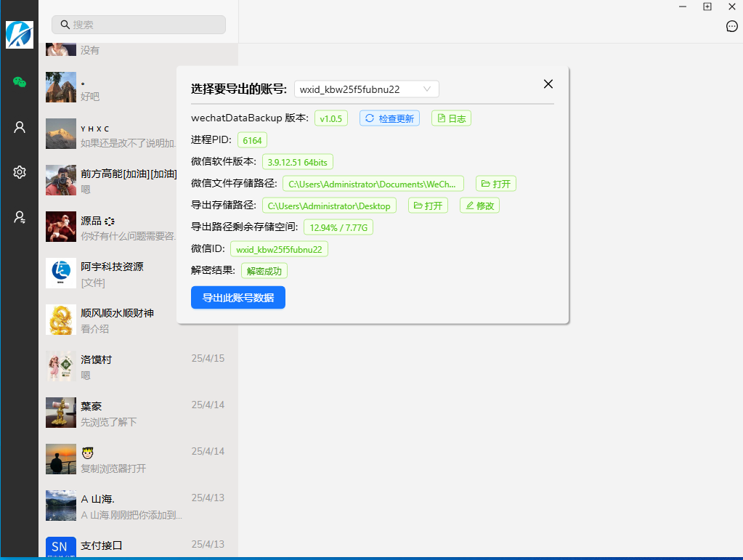This screenshot has height=560, width=743.
Task: Maximize the application window
Action: click(707, 7)
